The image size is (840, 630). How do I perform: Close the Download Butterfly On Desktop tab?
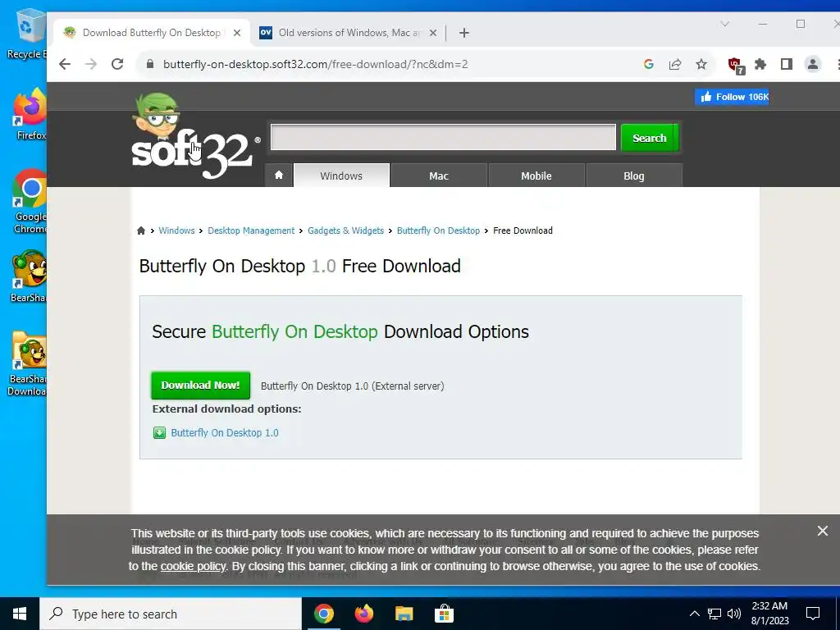(x=237, y=33)
